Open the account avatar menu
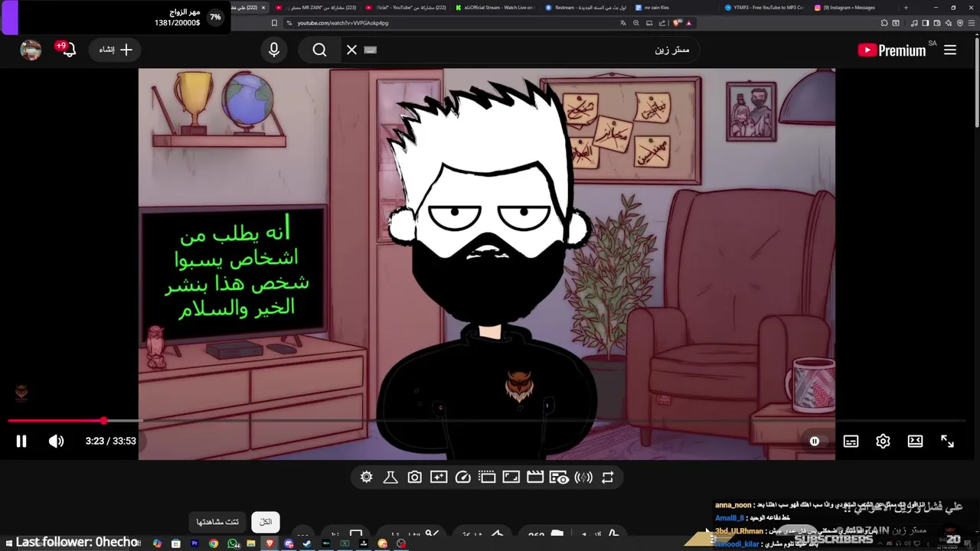The height and width of the screenshot is (551, 980). (x=31, y=50)
